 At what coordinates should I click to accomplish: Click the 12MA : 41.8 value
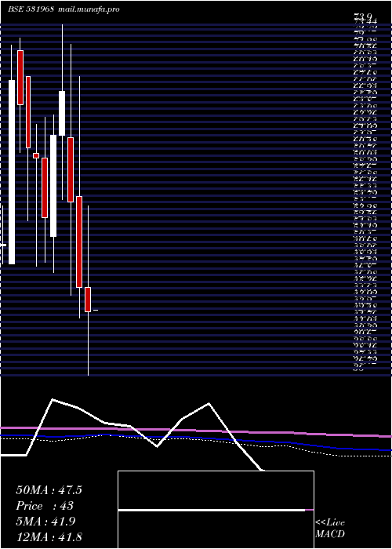pos(49,537)
